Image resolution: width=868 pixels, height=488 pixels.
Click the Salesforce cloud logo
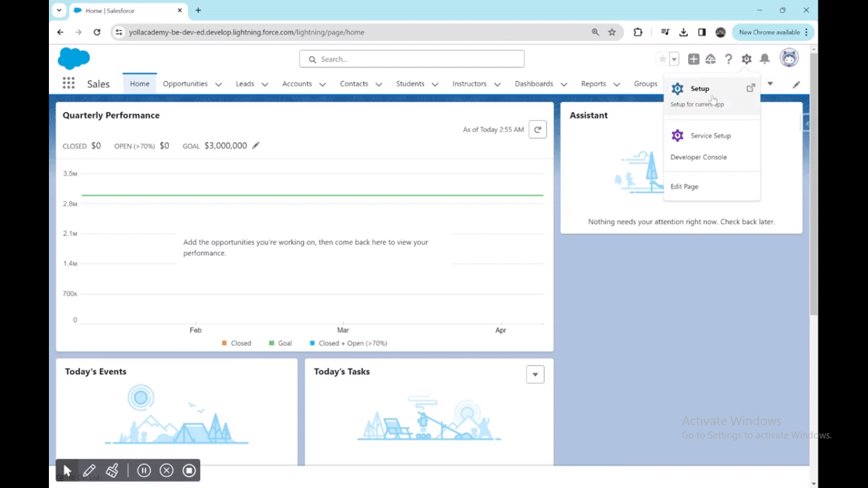point(74,58)
